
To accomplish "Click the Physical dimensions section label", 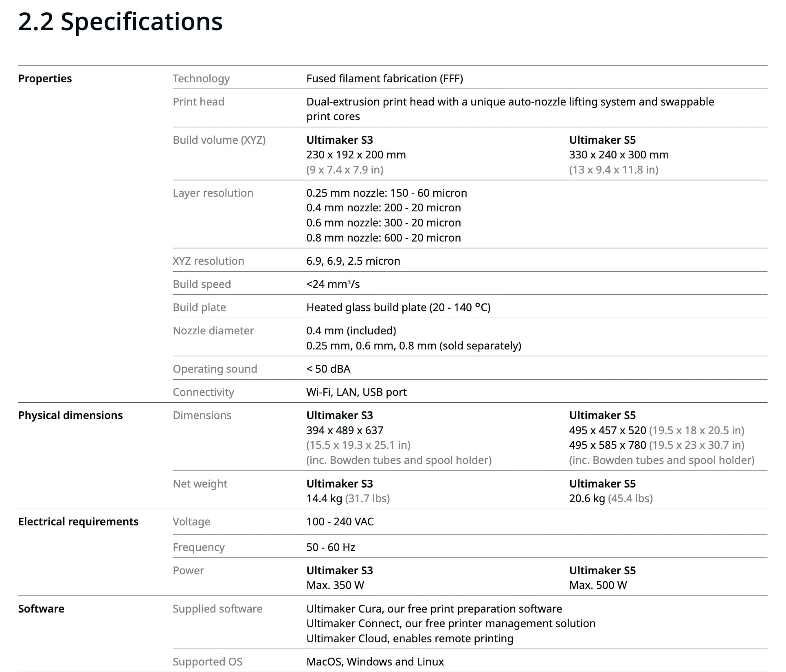I will pyautogui.click(x=70, y=415).
